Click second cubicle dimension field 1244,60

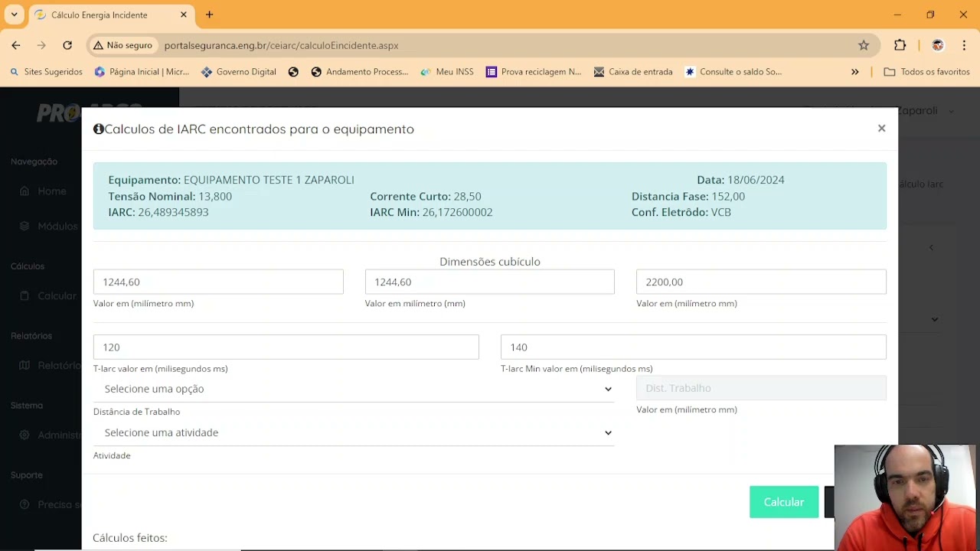pos(490,282)
